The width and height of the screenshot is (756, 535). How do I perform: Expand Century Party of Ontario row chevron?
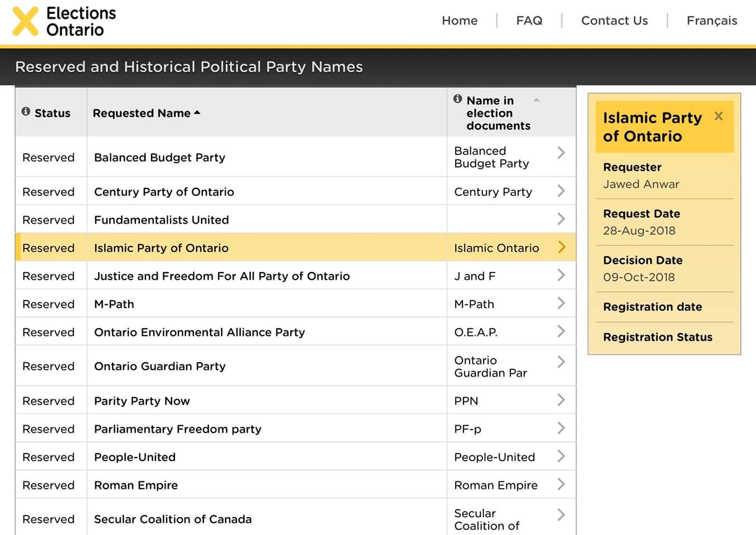click(561, 191)
